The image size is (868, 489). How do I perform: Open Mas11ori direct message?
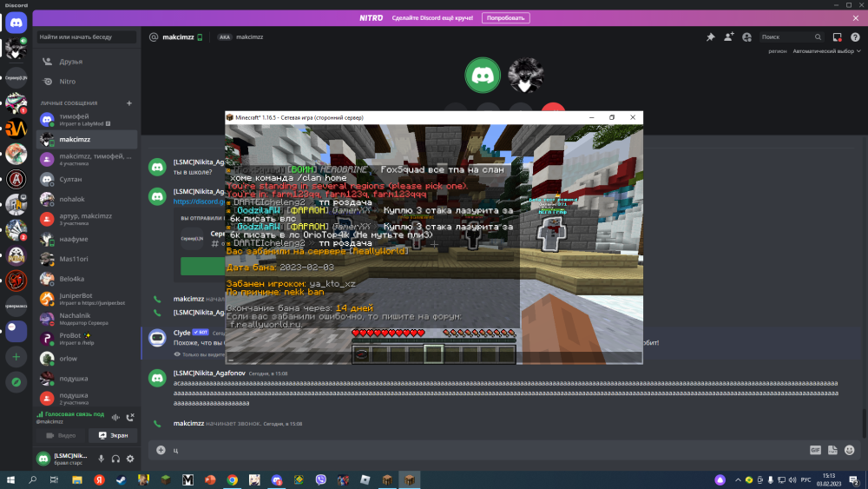[86, 259]
